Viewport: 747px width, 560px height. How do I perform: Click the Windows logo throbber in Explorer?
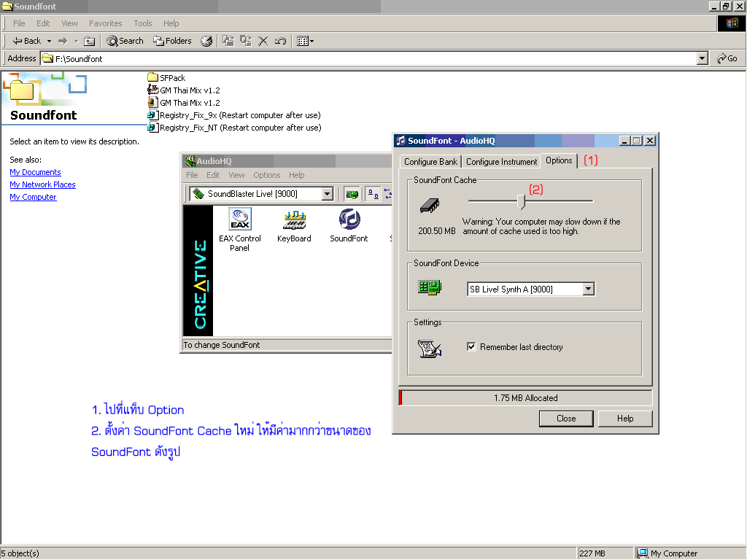click(731, 23)
